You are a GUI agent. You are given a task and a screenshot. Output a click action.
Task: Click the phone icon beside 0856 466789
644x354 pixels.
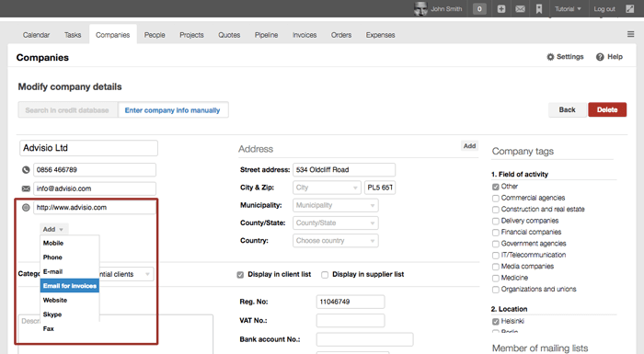click(x=26, y=169)
